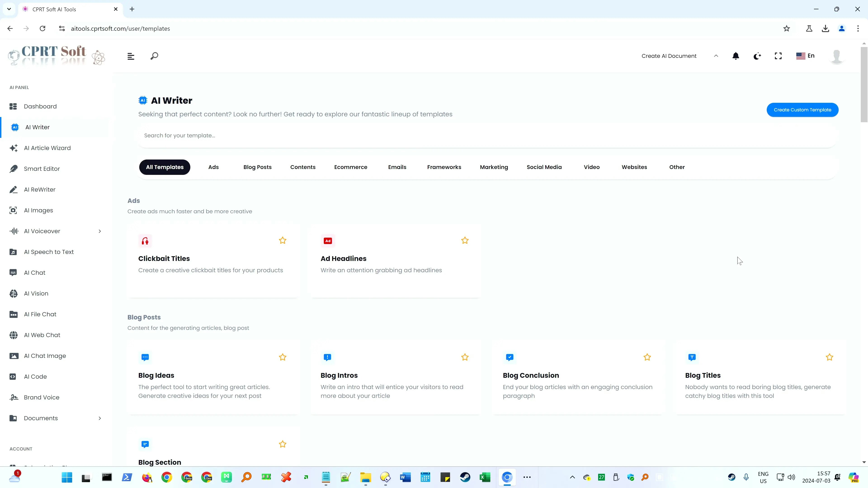The image size is (868, 488).
Task: Expand the AI Voiceover submenu
Action: point(99,231)
